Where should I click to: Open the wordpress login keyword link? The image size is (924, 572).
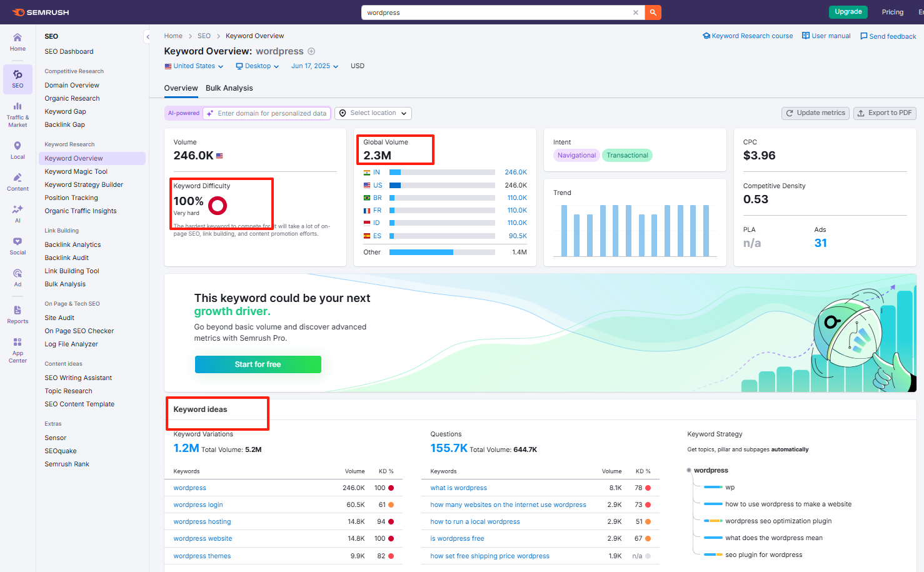(198, 504)
